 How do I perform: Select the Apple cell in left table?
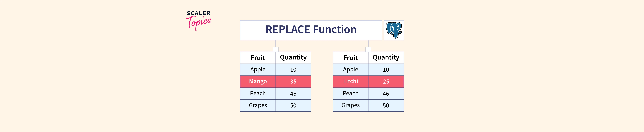(258, 70)
